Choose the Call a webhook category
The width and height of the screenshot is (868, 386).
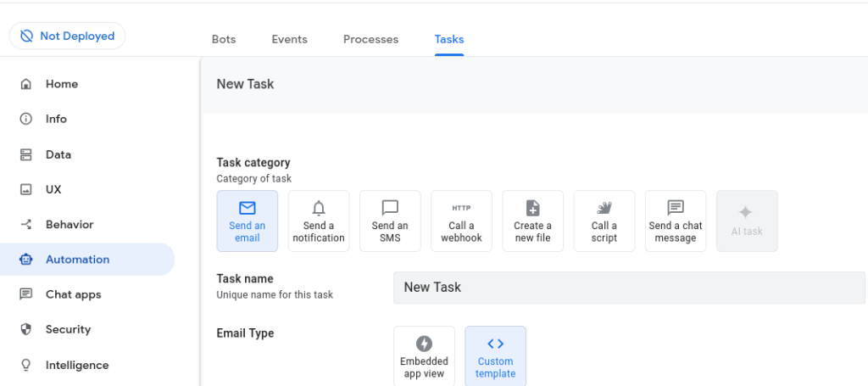coord(461,221)
